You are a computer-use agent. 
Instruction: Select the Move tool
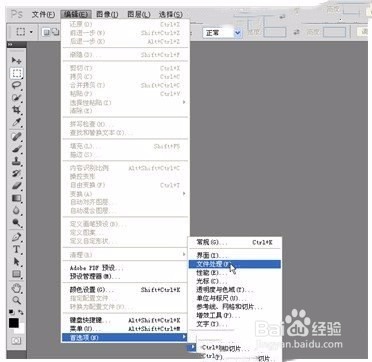(x=16, y=61)
